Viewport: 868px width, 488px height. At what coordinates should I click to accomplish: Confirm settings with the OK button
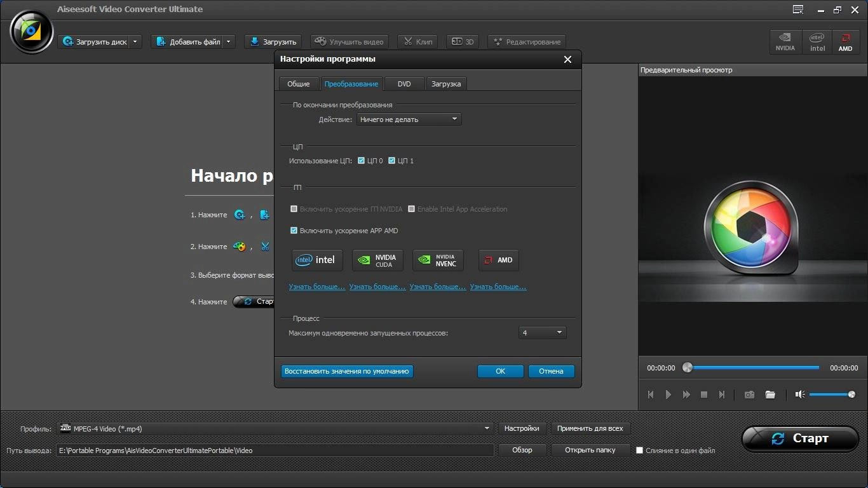click(501, 371)
